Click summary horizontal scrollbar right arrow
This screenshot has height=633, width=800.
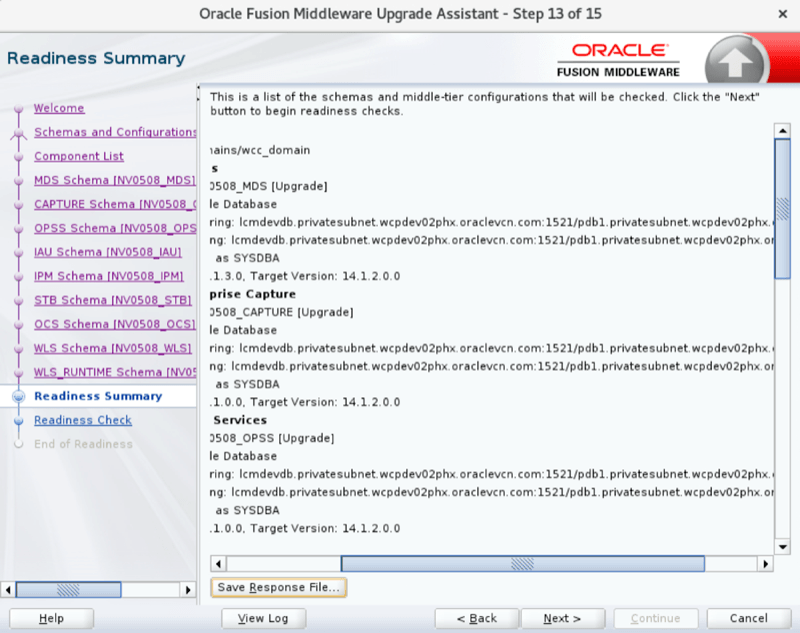pyautogui.click(x=765, y=564)
